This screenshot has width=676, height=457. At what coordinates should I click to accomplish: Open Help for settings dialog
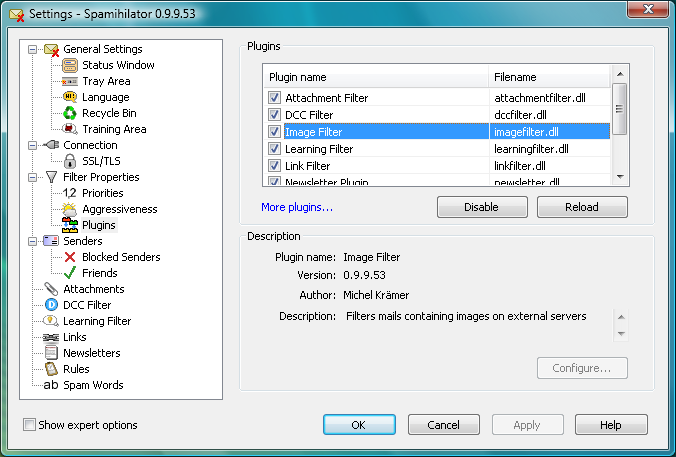pos(611,425)
